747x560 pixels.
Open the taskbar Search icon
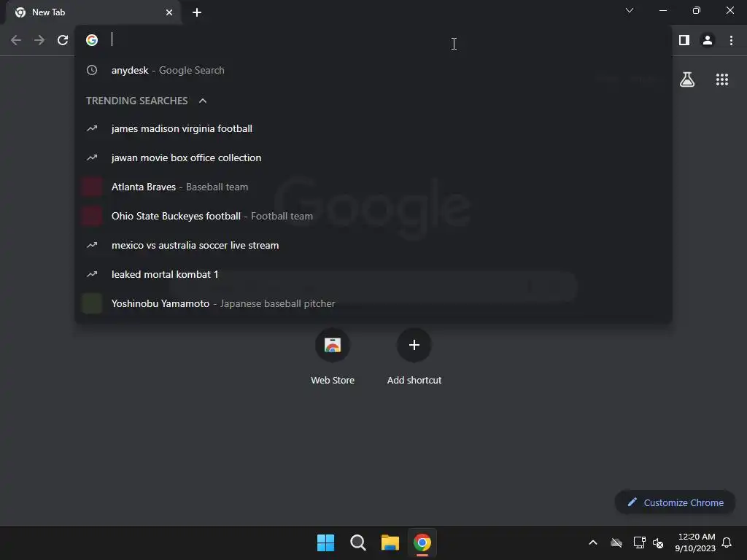click(357, 542)
